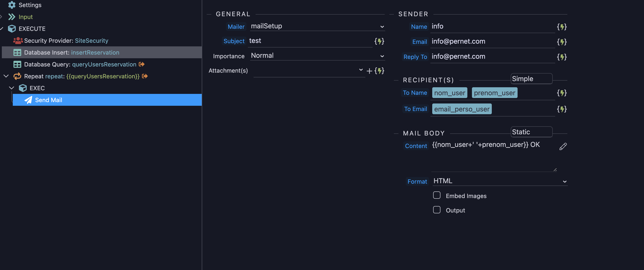This screenshot has width=644, height=270.
Task: Click the Database Insert table icon
Action: click(17, 52)
